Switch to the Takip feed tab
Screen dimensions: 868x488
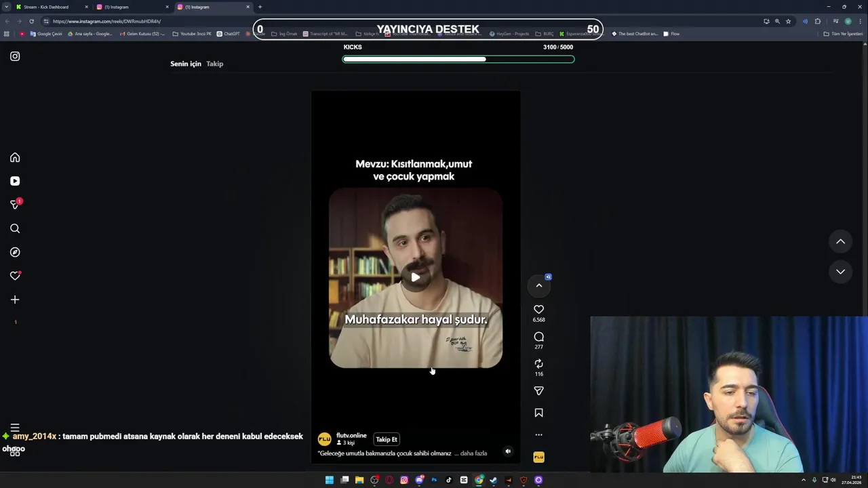click(x=215, y=64)
